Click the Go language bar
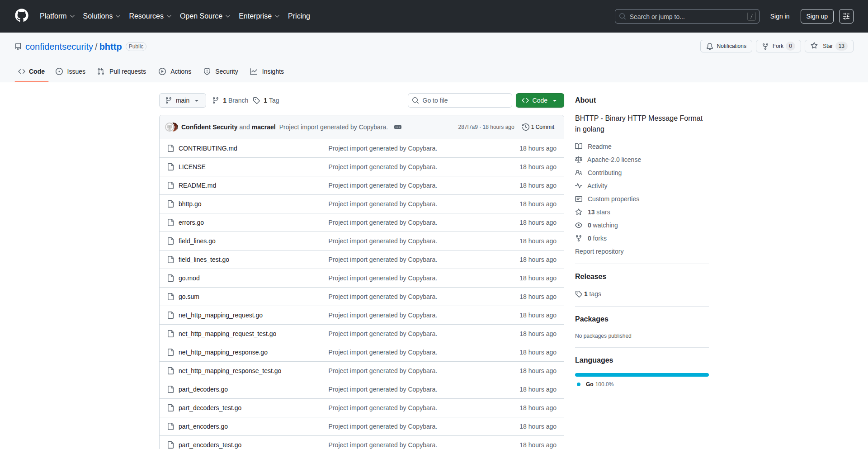Screen dimensions: 868x449 tap(642, 375)
